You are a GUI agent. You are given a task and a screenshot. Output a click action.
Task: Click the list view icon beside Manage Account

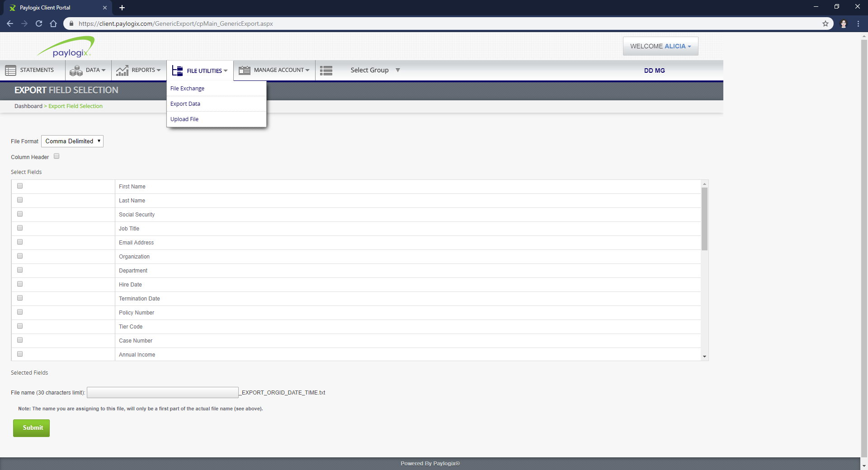[326, 70]
